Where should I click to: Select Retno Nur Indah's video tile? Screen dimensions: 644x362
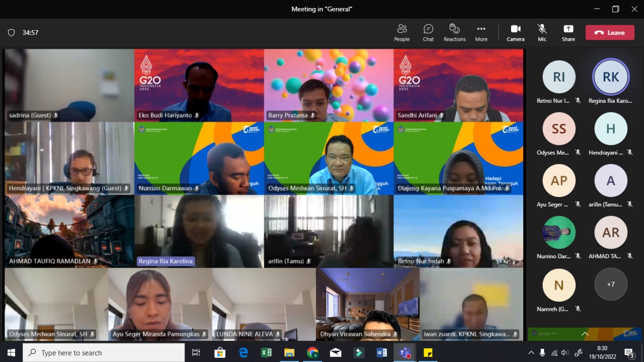click(x=458, y=231)
